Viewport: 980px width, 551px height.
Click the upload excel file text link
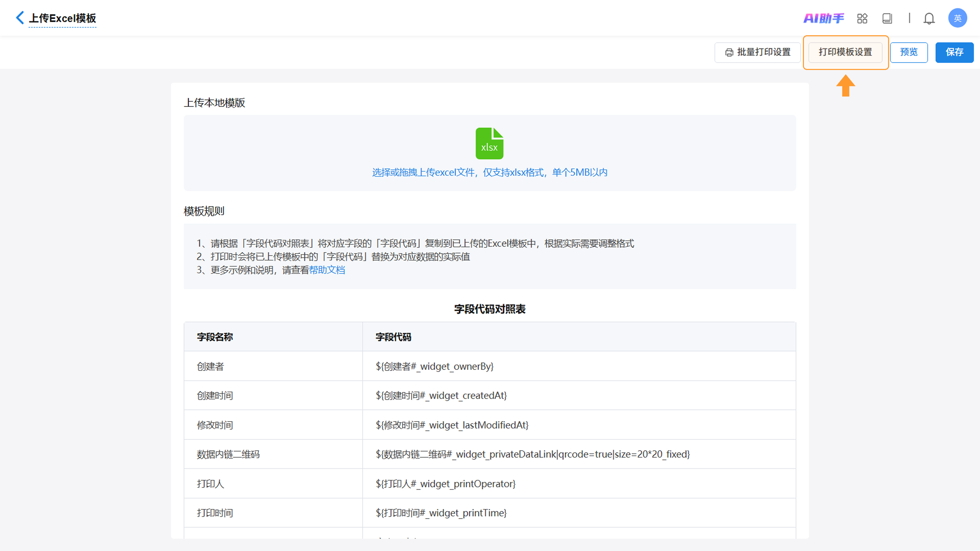489,172
